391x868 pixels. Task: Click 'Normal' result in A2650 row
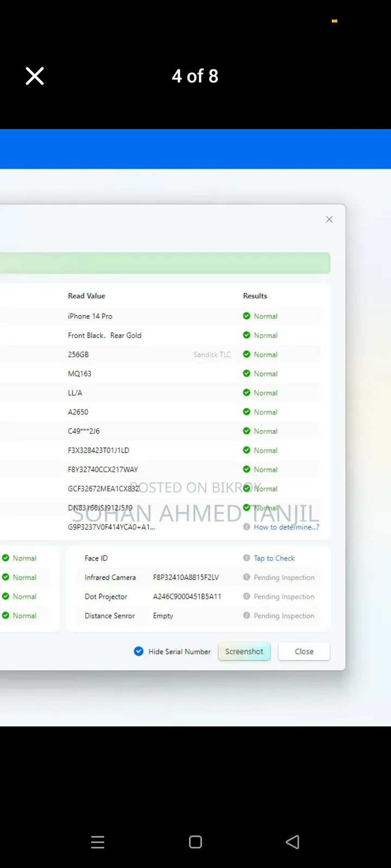(266, 412)
